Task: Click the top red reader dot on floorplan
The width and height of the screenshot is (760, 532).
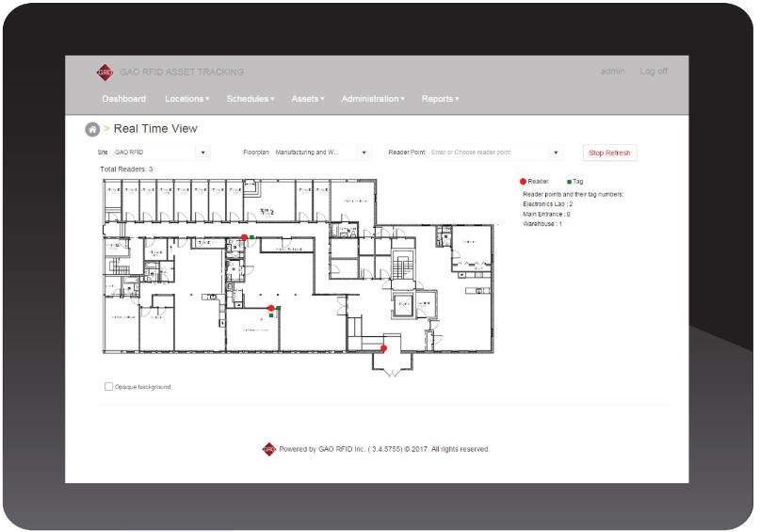Action: (x=245, y=237)
